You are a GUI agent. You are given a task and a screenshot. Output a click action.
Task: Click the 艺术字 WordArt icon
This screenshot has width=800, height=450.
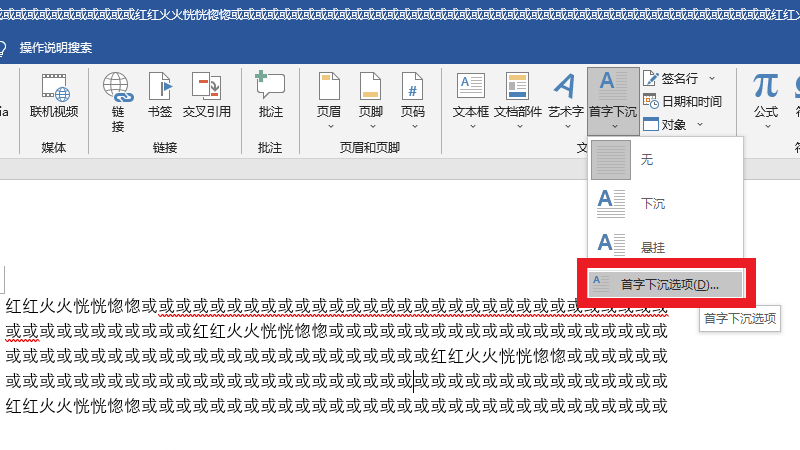tap(566, 96)
